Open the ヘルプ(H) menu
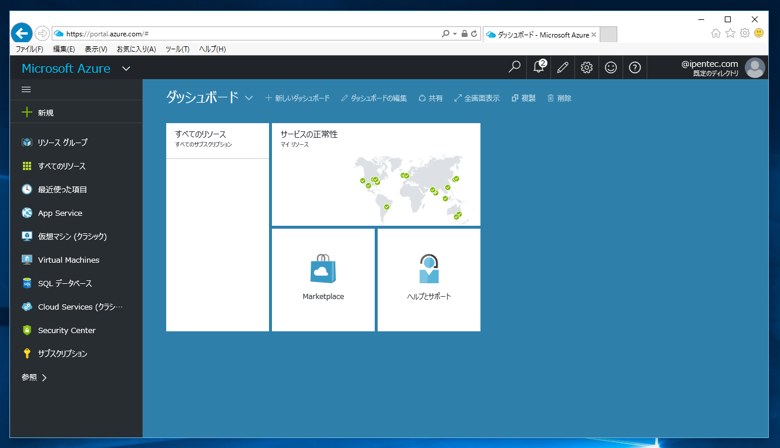This screenshot has width=780, height=448. click(212, 49)
